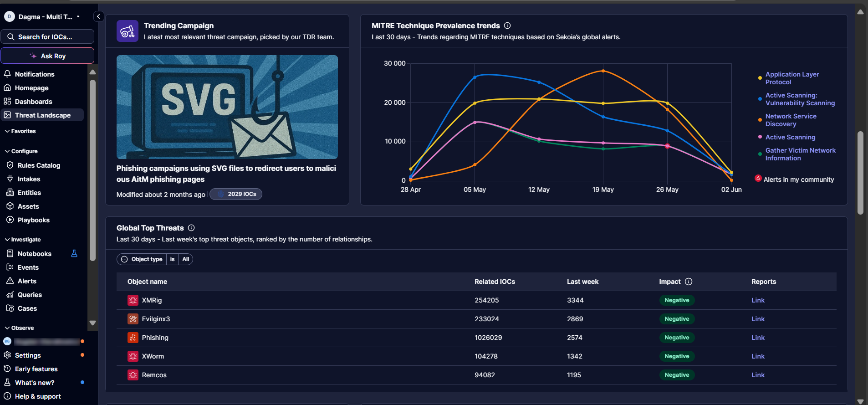The height and width of the screenshot is (405, 868).
Task: Open the Reports link for Phishing
Action: [758, 338]
